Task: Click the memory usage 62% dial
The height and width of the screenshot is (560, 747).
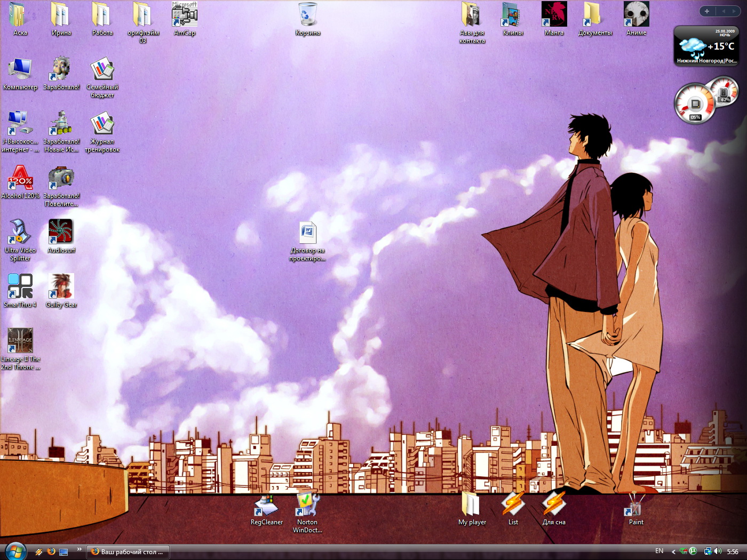Action: [725, 92]
